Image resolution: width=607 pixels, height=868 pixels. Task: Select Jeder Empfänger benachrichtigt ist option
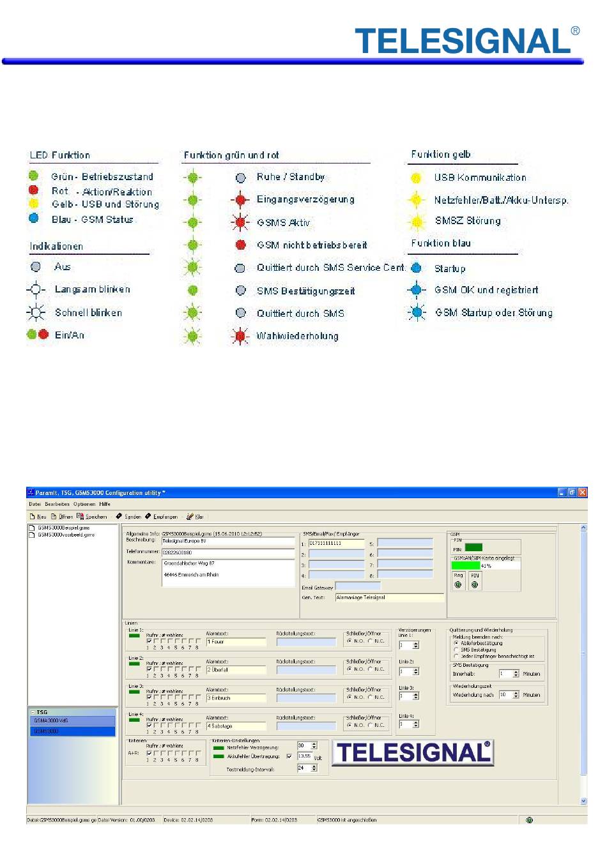click(x=456, y=656)
